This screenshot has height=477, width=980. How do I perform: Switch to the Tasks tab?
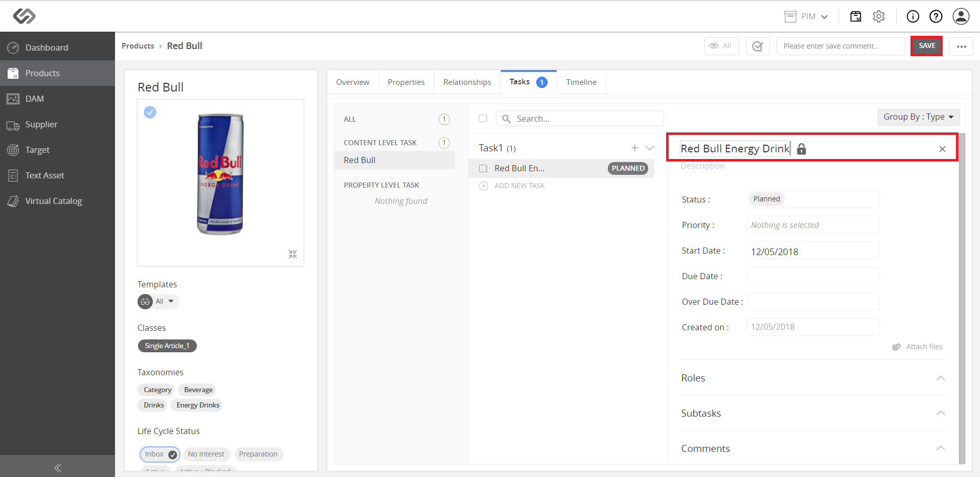click(x=529, y=82)
